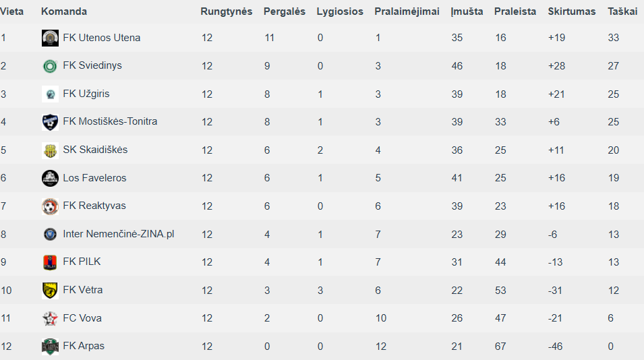Select the Komanda column header
644x360 pixels.
[x=63, y=11]
